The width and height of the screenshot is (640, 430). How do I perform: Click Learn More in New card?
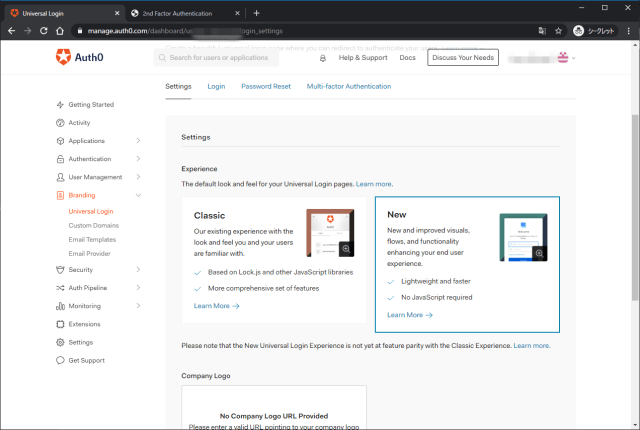410,315
